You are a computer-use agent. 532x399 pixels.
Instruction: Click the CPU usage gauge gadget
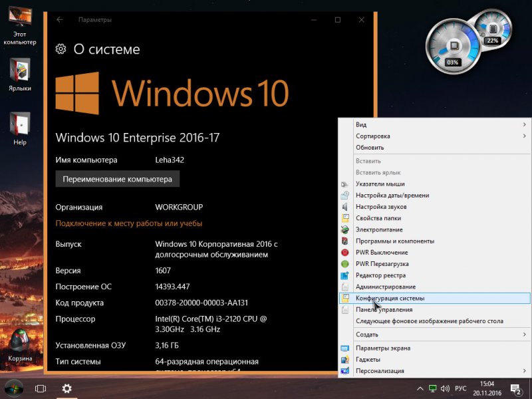(453, 47)
